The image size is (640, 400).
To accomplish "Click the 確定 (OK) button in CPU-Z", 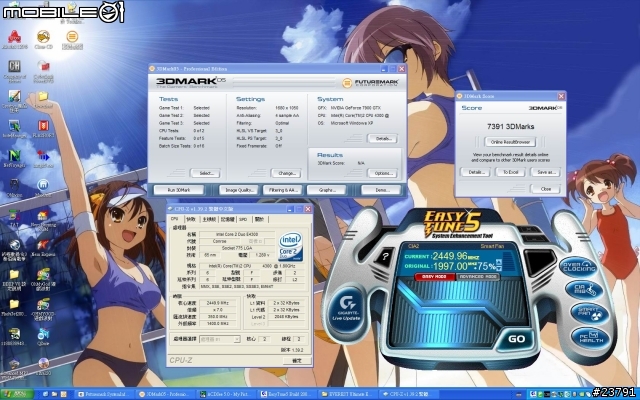I will point(297,360).
